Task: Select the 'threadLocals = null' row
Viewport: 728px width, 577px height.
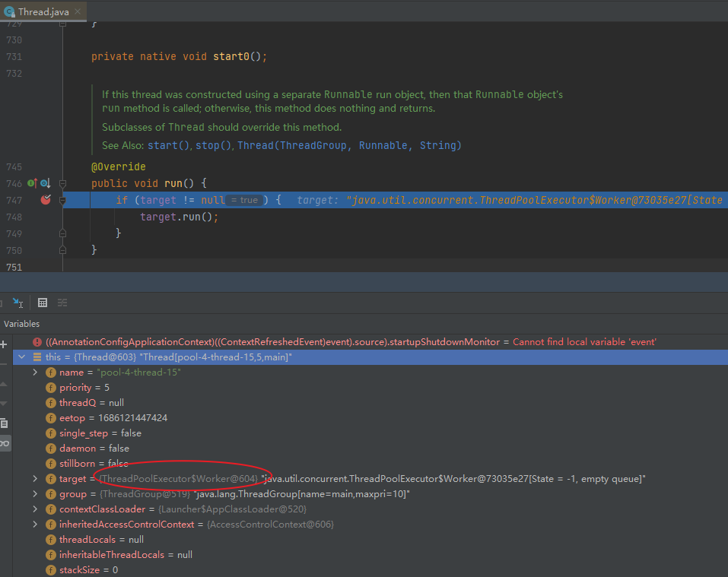Action: click(x=370, y=540)
